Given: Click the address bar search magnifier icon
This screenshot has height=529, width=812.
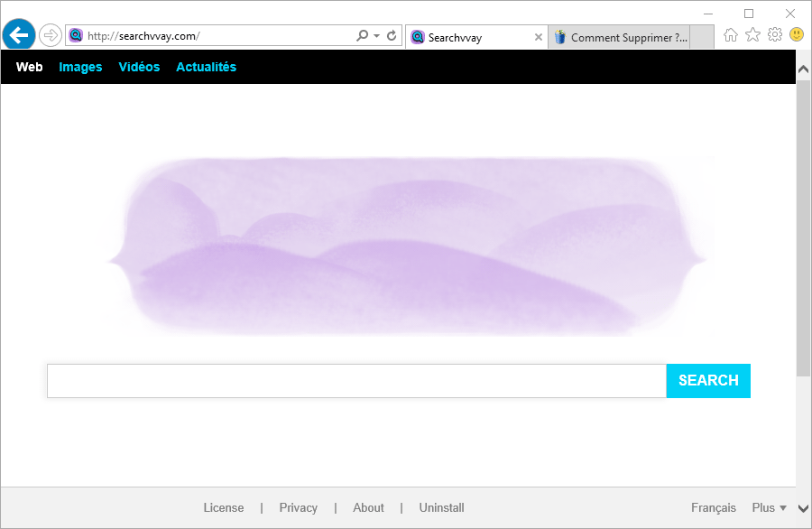Looking at the screenshot, I should (362, 35).
